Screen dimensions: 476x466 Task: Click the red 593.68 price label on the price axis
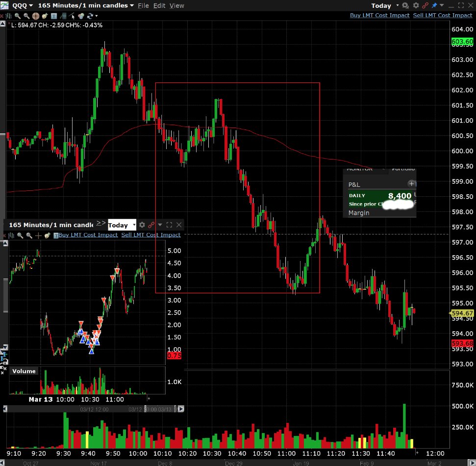[x=462, y=343]
